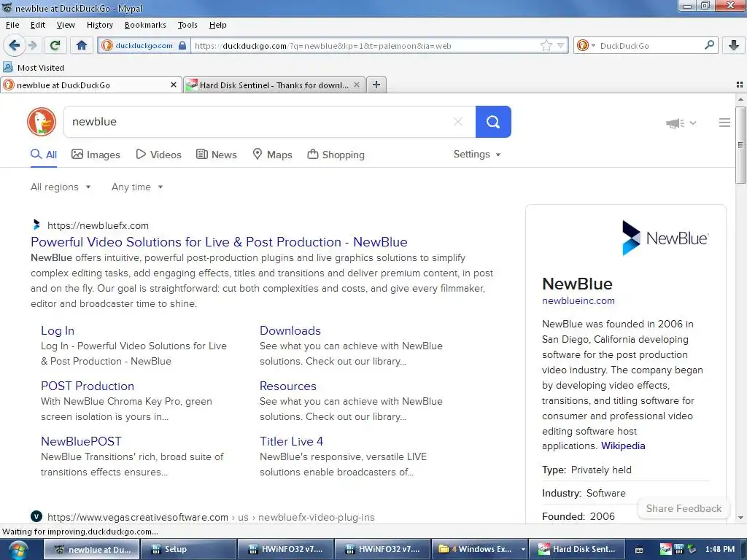This screenshot has width=747, height=560.
Task: Open the Help menu
Action: tap(217, 25)
